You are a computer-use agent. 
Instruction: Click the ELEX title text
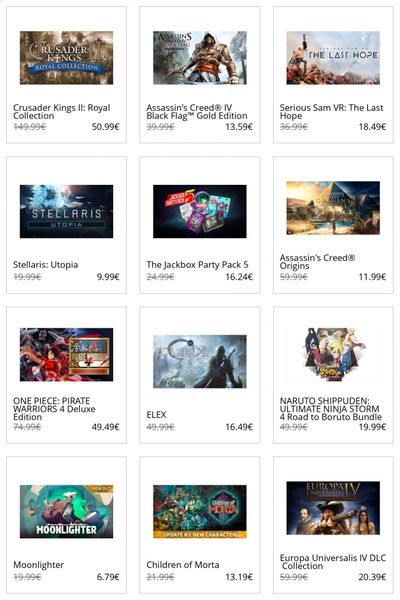156,414
